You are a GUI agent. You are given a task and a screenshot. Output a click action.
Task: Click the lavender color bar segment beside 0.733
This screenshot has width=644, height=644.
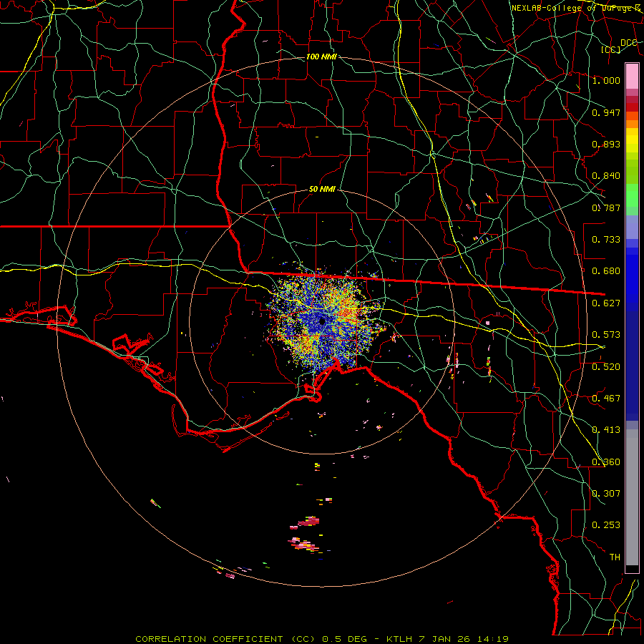(x=632, y=228)
